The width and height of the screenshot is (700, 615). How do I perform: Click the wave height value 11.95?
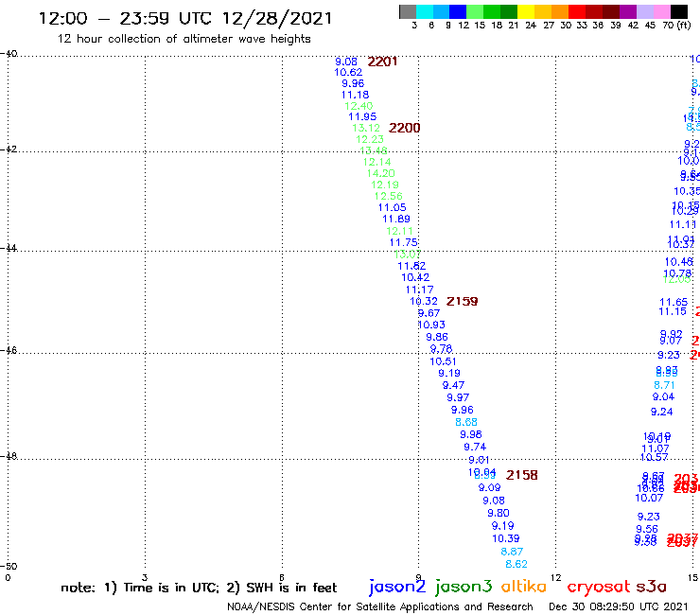coord(362,117)
